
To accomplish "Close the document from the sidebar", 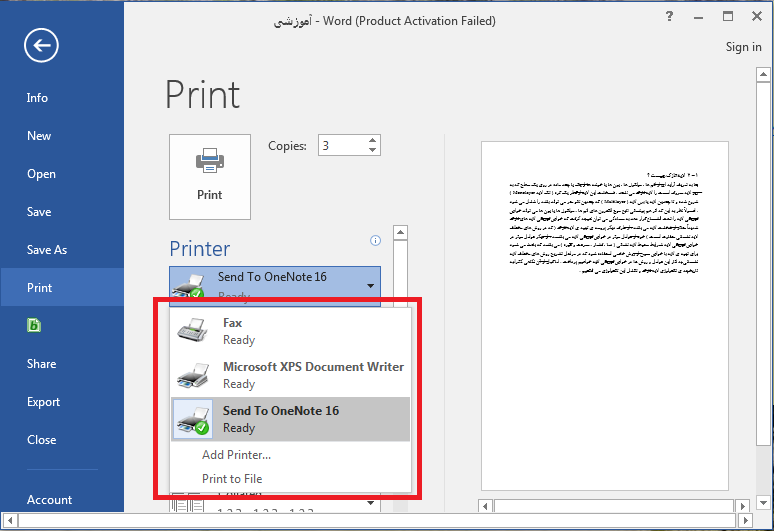I will 41,440.
